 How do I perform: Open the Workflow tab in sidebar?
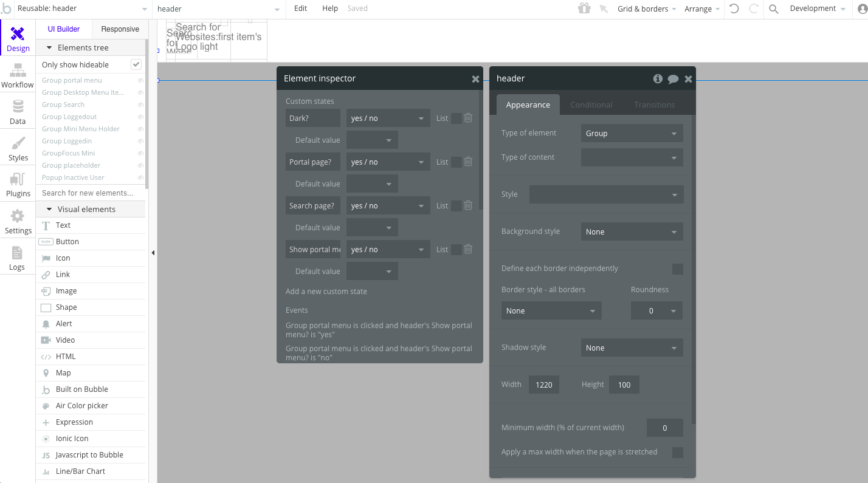(x=18, y=75)
